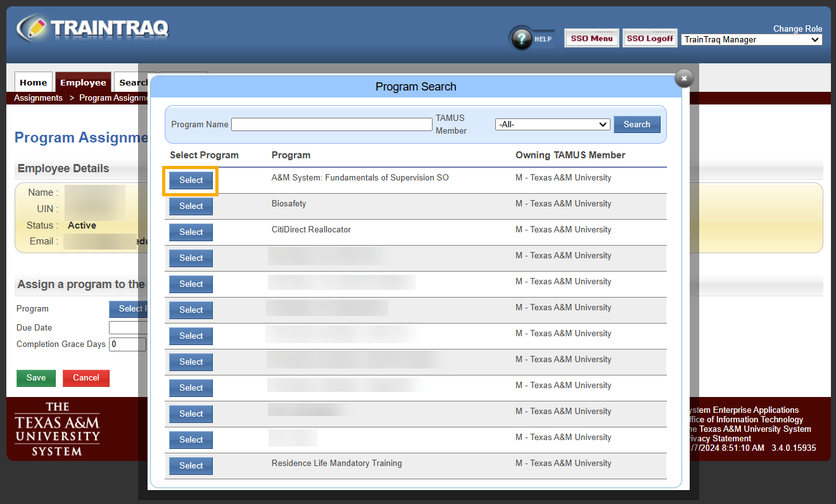Click the TrainTraq logo

94,28
